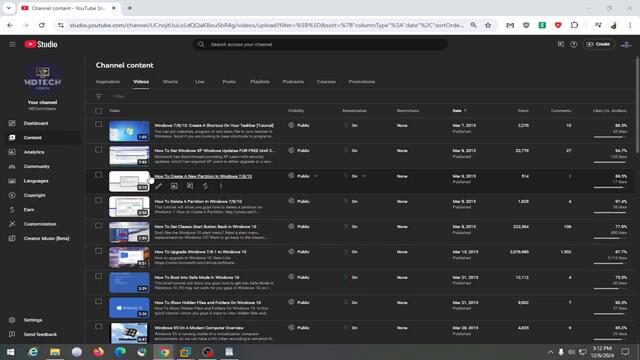640x360 pixels.
Task: Bookmark this page with the star icon
Action: (488, 25)
